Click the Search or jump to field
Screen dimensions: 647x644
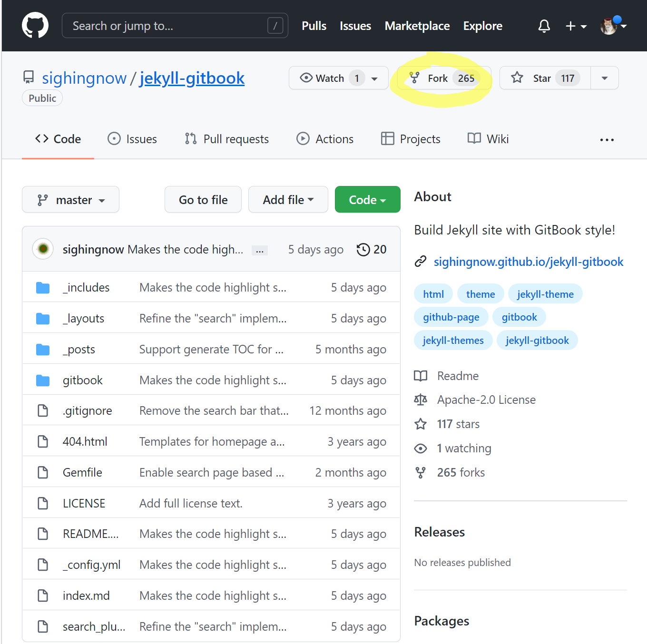[167, 26]
